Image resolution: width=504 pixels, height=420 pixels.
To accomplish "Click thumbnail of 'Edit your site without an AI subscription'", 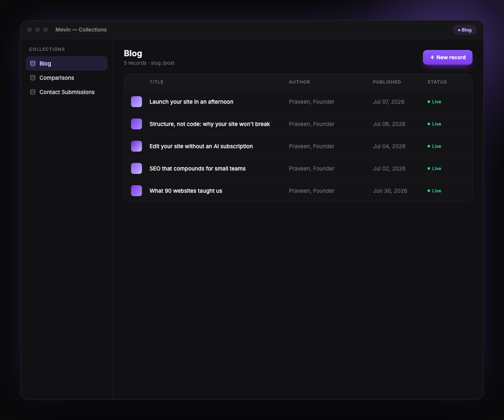I will click(136, 146).
